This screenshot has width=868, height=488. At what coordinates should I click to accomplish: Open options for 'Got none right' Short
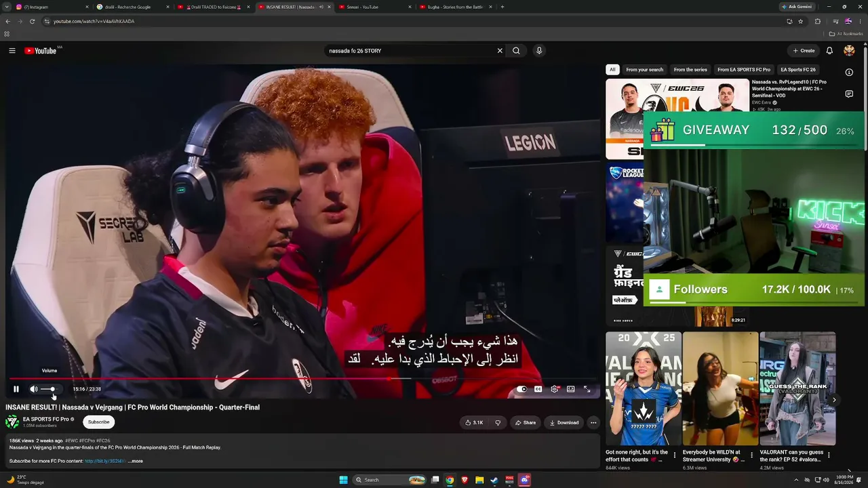674,455
